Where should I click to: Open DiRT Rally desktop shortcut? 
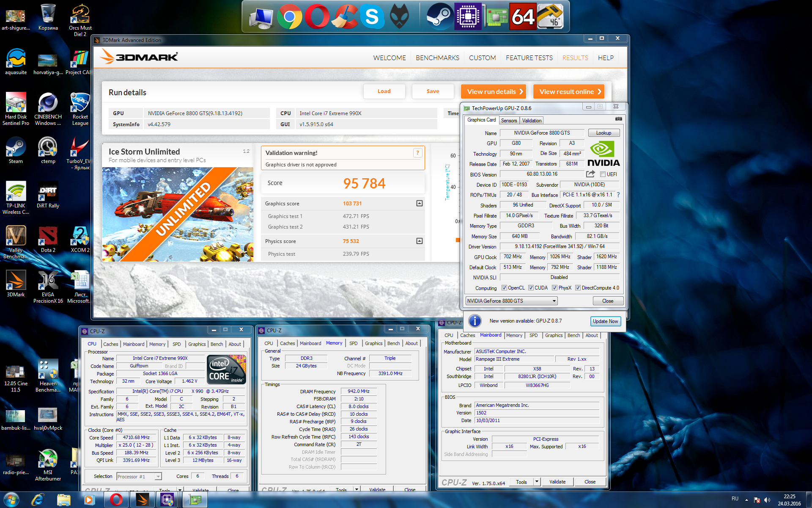point(48,195)
